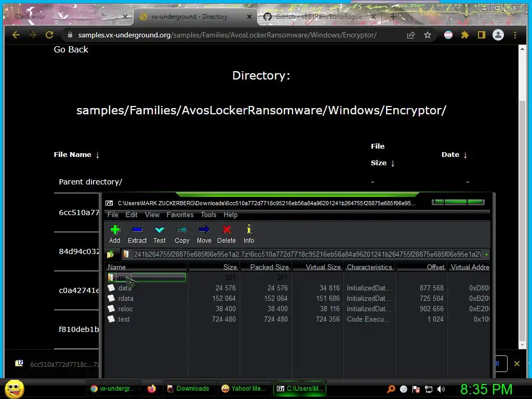Open Yahoo! Messenger taskbar button
Image resolution: width=532 pixels, height=399 pixels.
pyautogui.click(x=243, y=389)
